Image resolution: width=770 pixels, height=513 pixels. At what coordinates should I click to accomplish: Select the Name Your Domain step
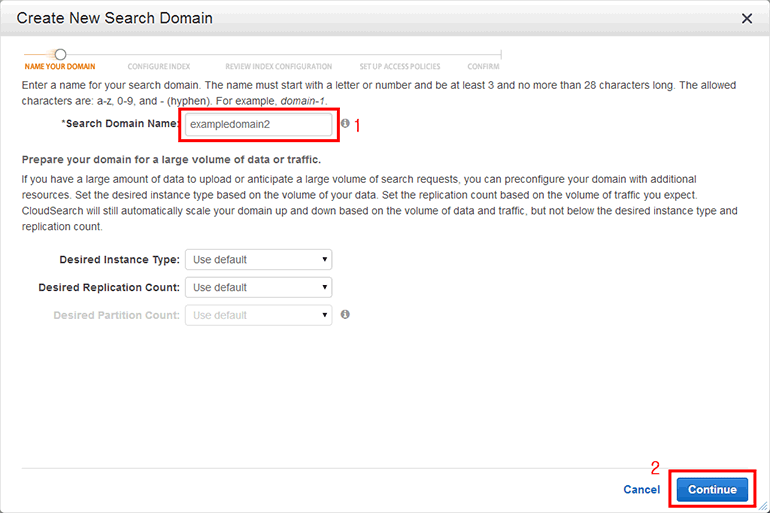point(60,67)
